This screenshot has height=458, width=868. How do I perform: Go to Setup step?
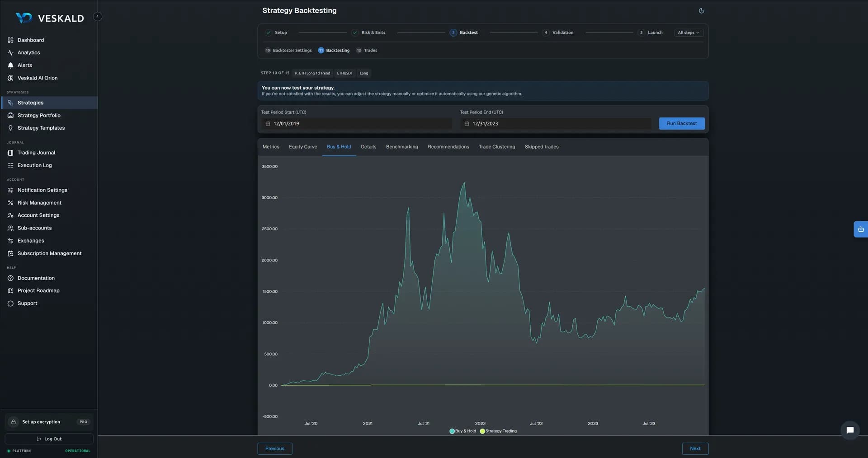276,33
